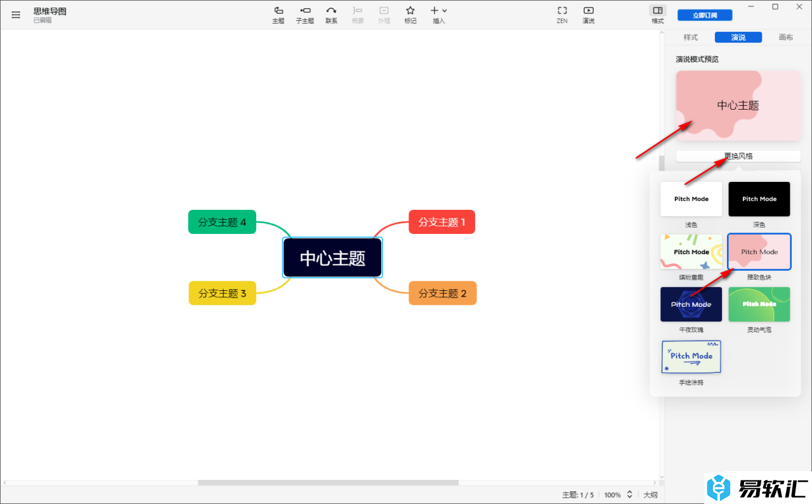The height and width of the screenshot is (504, 812).
Task: Select the 分支主题 2 node
Action: (443, 293)
